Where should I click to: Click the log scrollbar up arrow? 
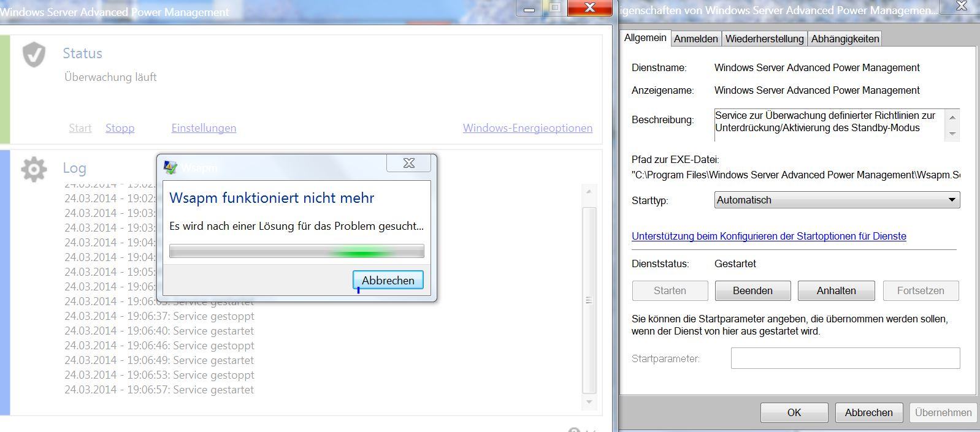point(589,192)
